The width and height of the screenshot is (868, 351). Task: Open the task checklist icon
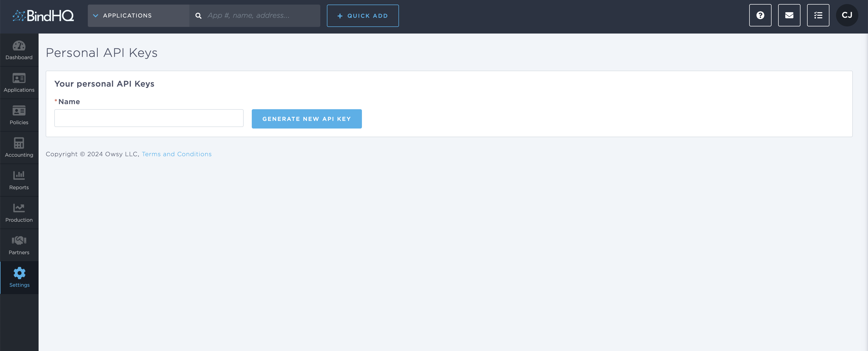pos(818,15)
